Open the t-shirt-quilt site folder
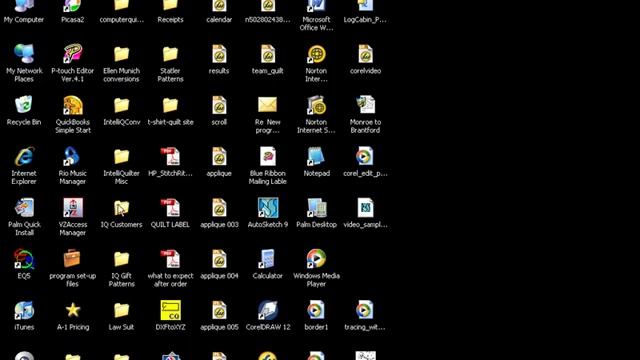 171,105
